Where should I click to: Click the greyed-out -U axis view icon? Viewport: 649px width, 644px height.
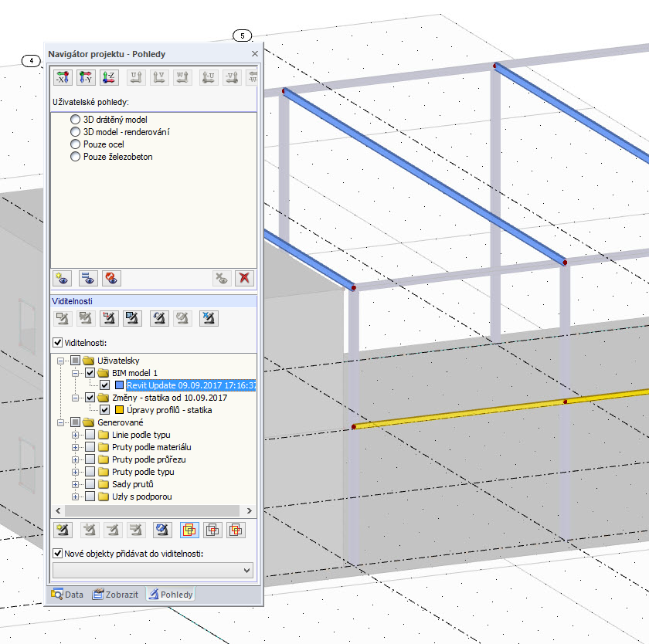point(209,77)
